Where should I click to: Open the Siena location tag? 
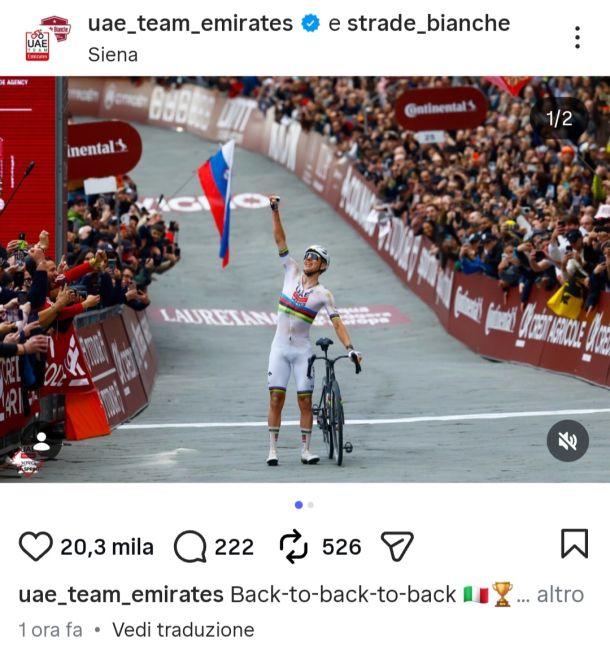pyautogui.click(x=113, y=55)
